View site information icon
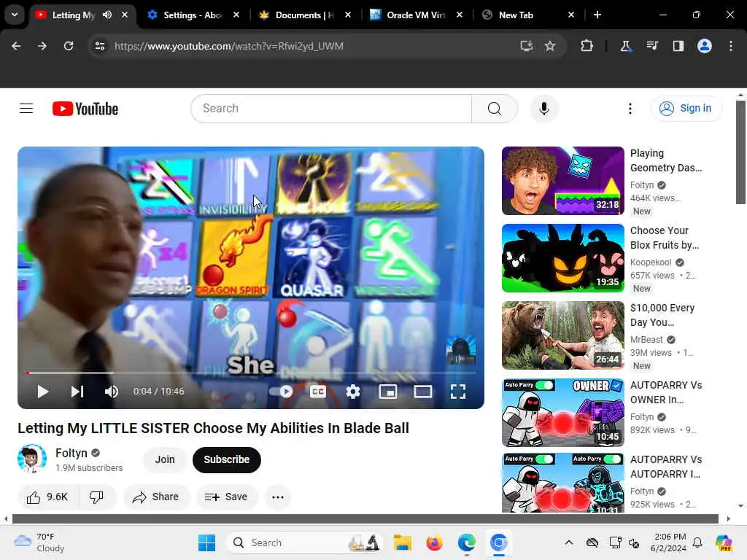This screenshot has width=747, height=560. (x=99, y=46)
